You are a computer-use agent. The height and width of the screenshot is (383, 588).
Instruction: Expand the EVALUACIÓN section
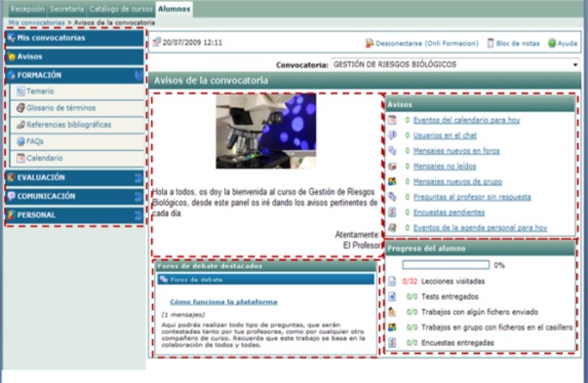coord(138,177)
